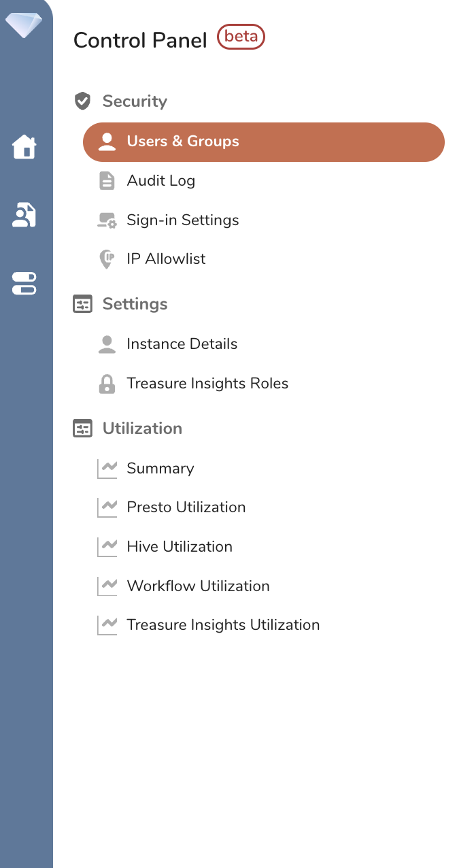This screenshot has width=457, height=868.
Task: Select Users & Groups menu item
Action: (183, 141)
